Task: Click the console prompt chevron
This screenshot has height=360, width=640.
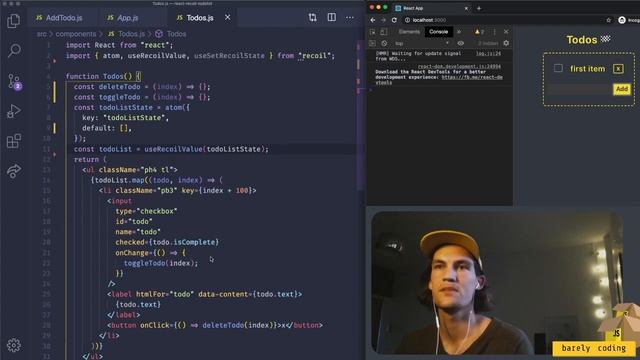Action: click(x=371, y=90)
